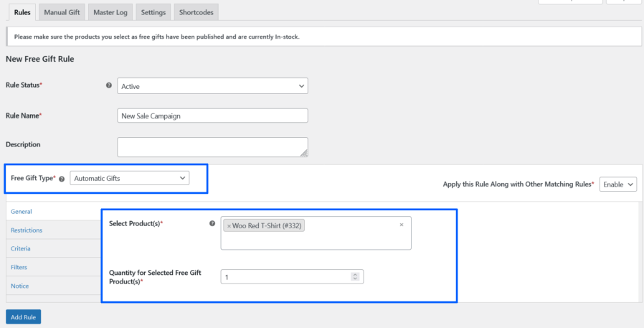The width and height of the screenshot is (644, 328).
Task: Click the Quantity for Selected Free Gift label
Action: click(155, 277)
